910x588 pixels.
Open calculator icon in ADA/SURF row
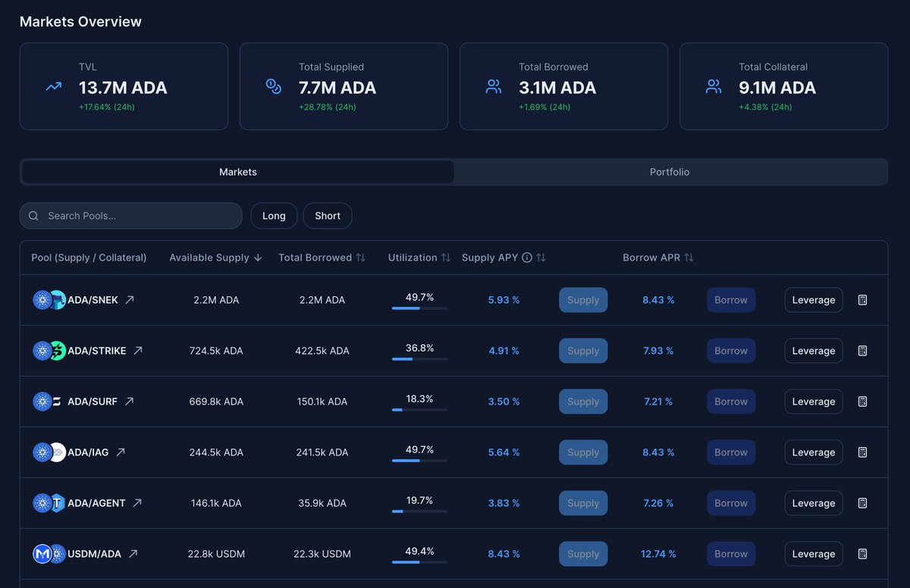pyautogui.click(x=862, y=402)
